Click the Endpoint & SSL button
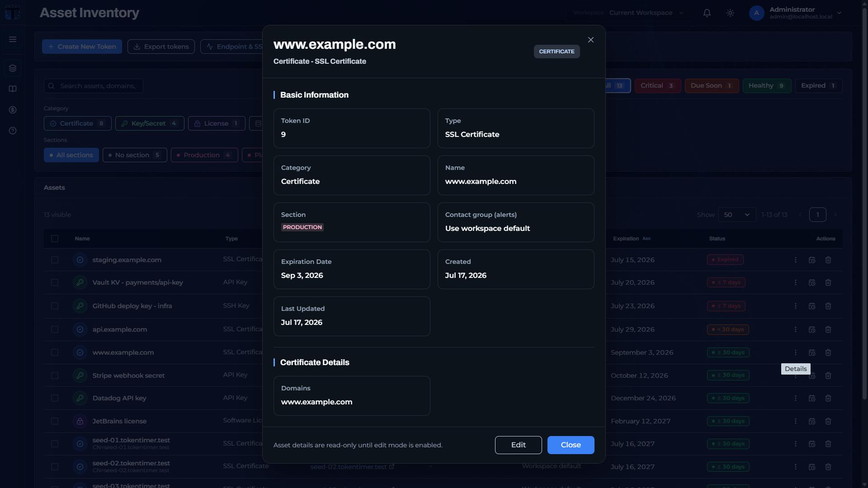The width and height of the screenshot is (868, 488). tap(231, 47)
